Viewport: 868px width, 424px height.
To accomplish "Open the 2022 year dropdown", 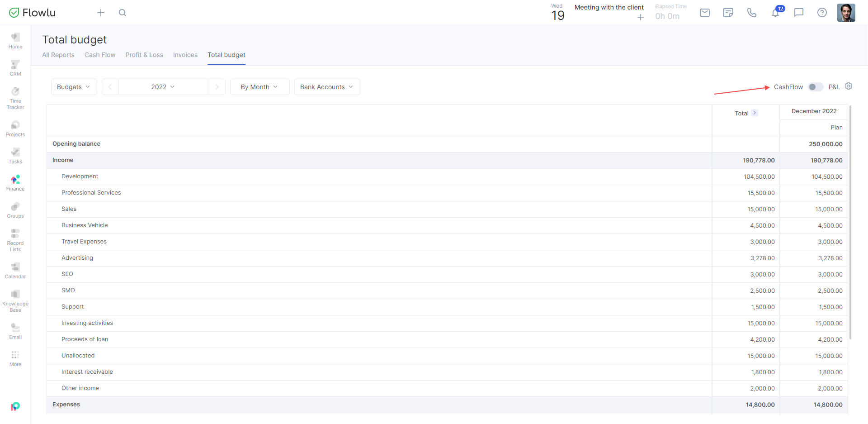I will pos(163,87).
